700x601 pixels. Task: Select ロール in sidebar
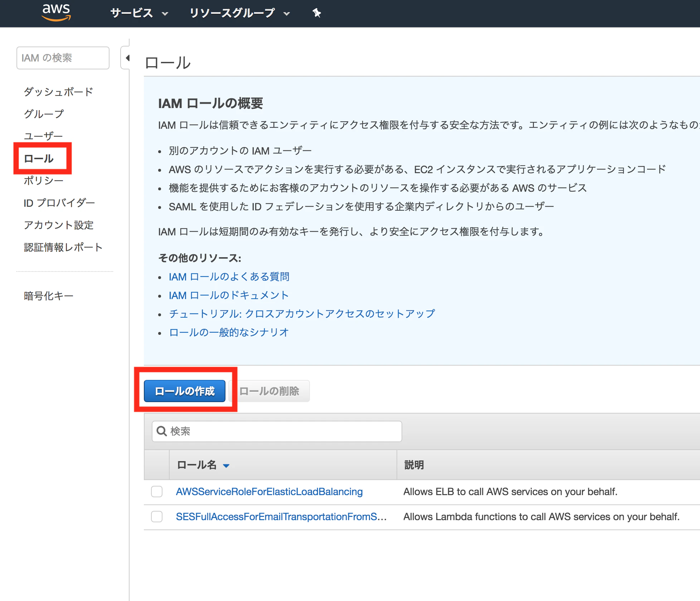coord(39,158)
